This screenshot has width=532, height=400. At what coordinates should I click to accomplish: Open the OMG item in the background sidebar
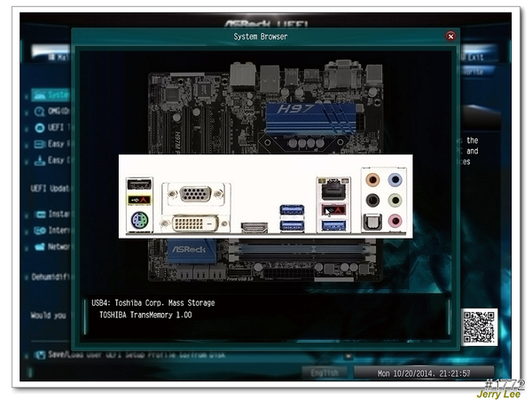coord(52,111)
